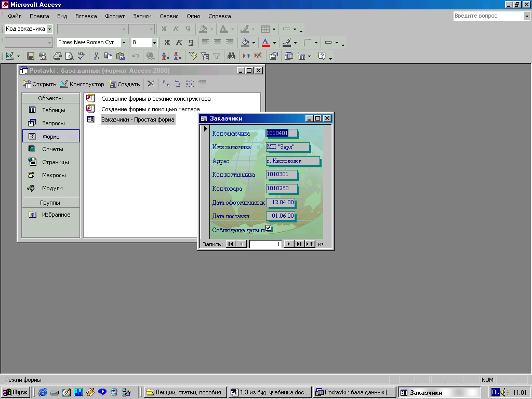Sort ascending with the А-Я icon
The image size is (532, 399).
[166, 56]
